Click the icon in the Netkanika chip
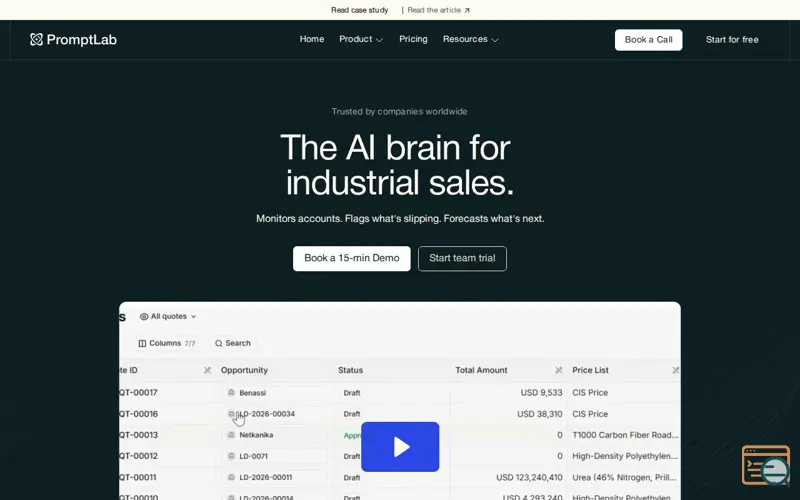 [231, 435]
